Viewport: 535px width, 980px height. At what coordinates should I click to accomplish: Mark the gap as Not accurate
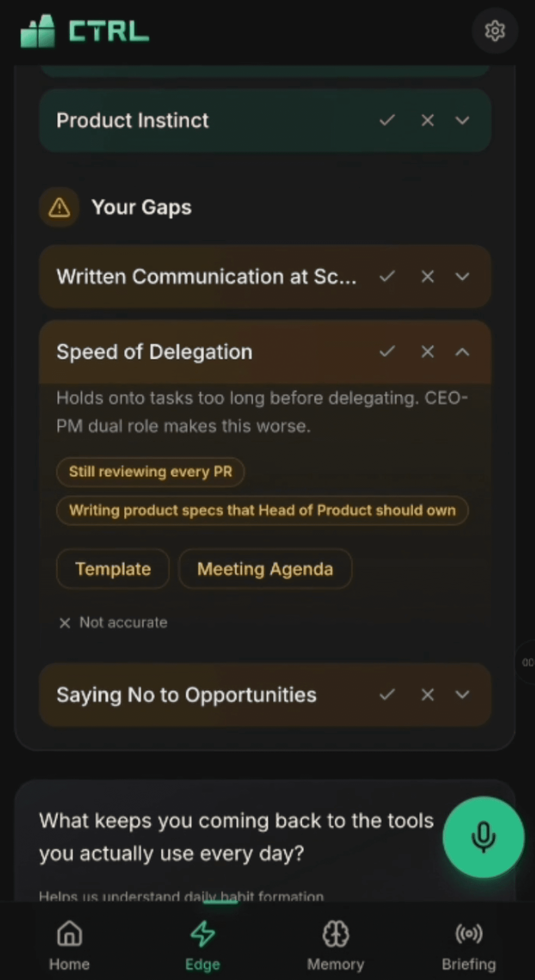[x=114, y=623]
